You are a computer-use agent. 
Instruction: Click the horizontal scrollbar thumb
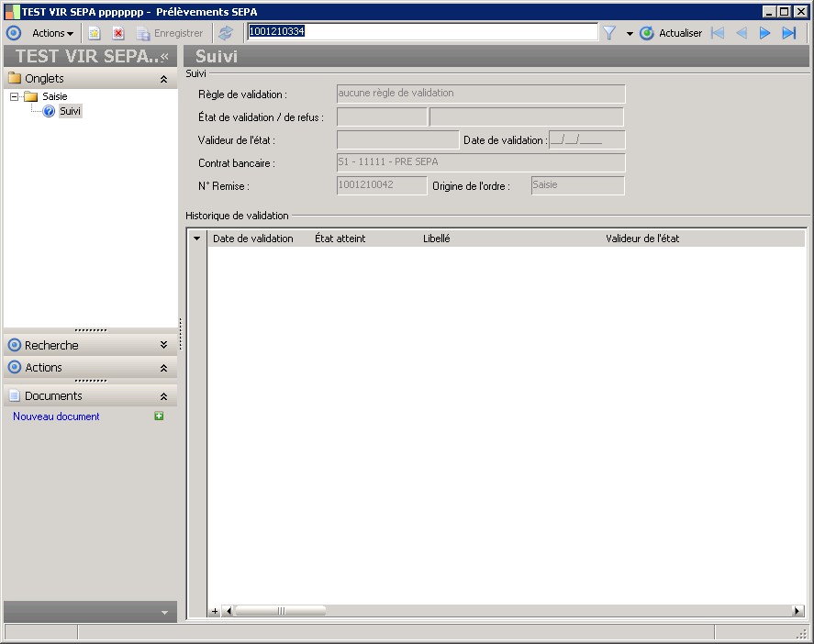280,611
